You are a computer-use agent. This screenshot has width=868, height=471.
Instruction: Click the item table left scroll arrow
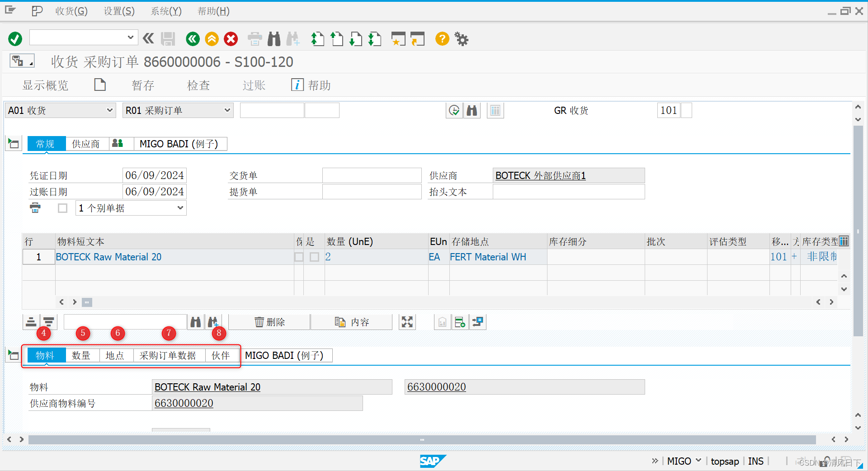pyautogui.click(x=61, y=302)
